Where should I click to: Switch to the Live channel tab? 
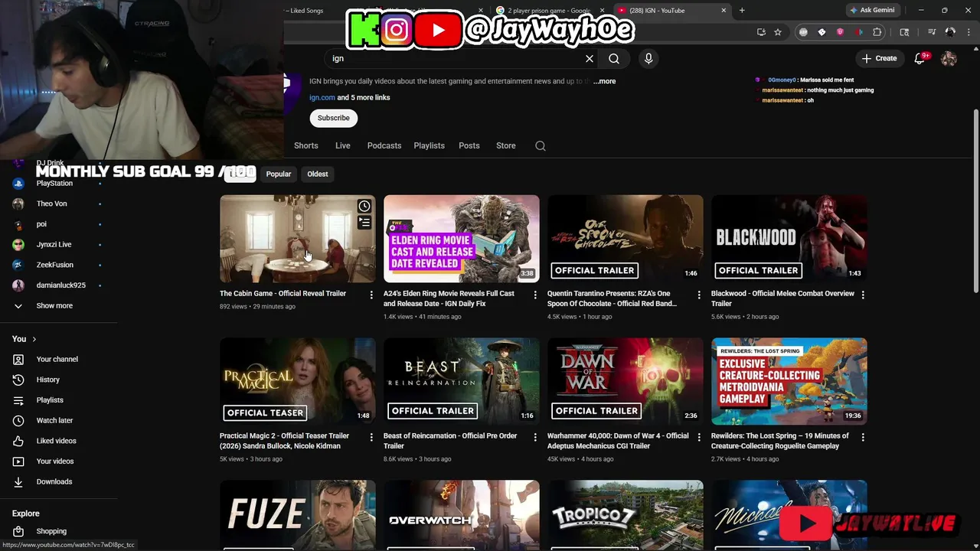click(343, 145)
